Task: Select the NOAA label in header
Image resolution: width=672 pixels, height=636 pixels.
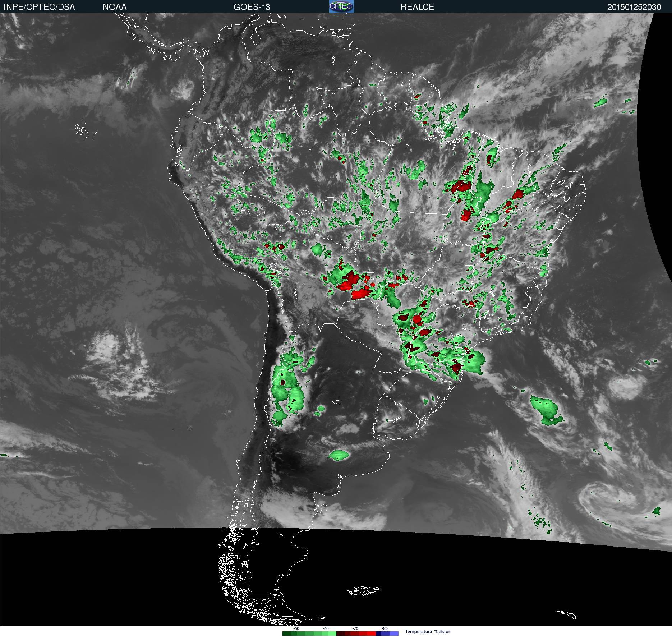Action: coord(115,7)
